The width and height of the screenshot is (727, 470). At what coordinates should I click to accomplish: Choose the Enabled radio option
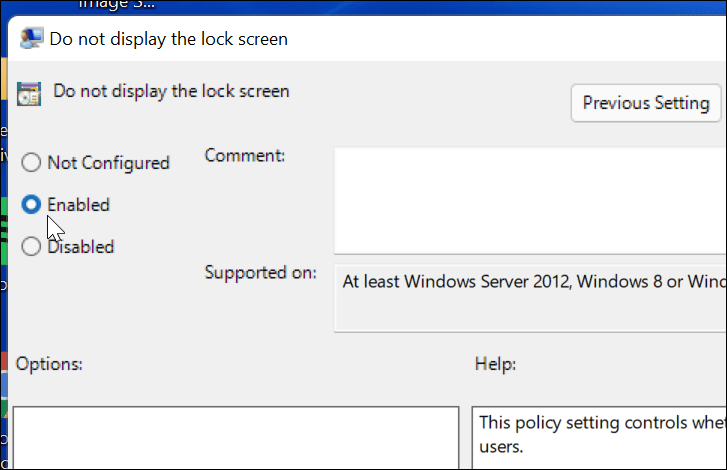32,205
